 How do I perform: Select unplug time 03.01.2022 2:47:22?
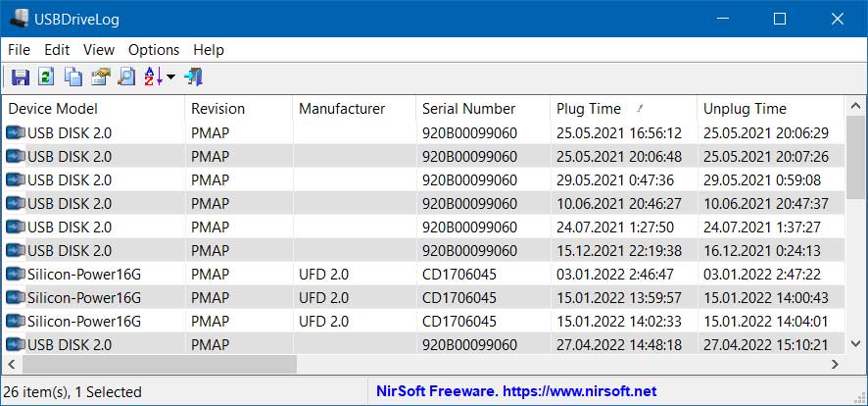[x=762, y=275]
